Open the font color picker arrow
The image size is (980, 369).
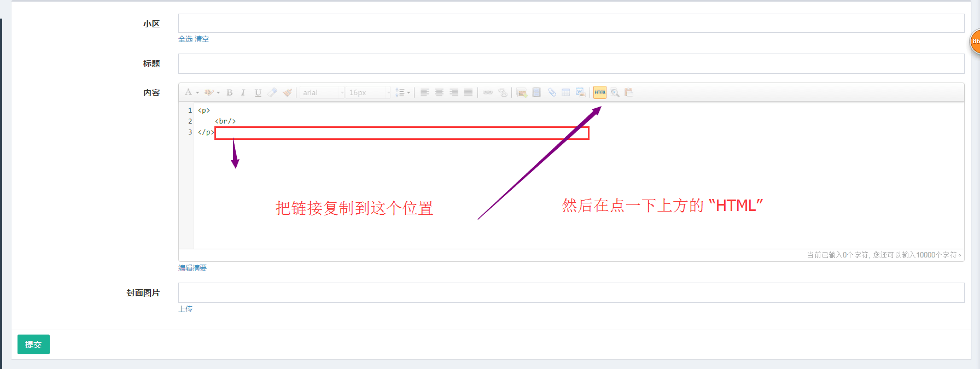coord(197,93)
